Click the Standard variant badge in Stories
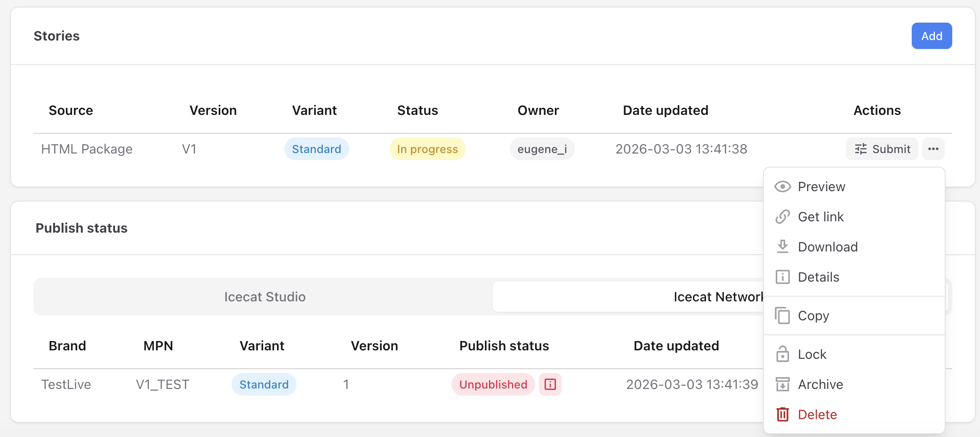Viewport: 980px width, 437px height. coord(316,149)
